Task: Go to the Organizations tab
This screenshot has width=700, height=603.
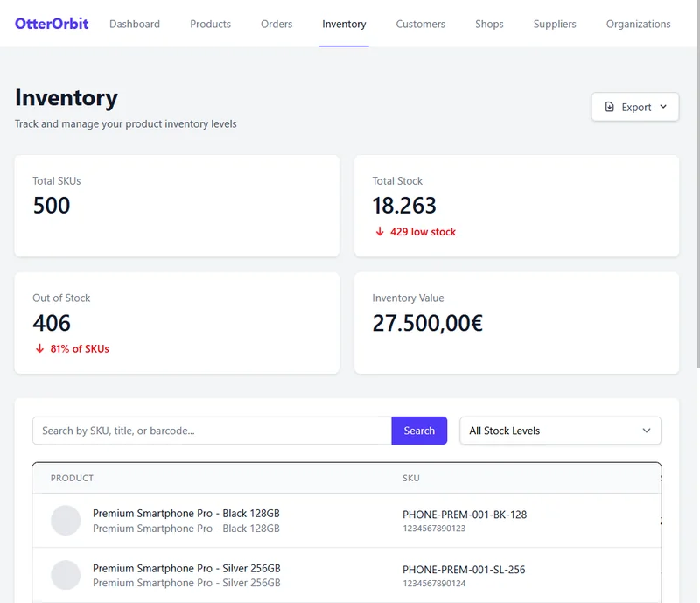Action: (638, 24)
